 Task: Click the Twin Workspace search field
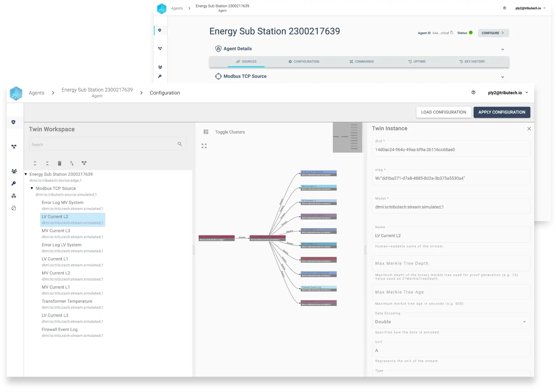(x=103, y=145)
